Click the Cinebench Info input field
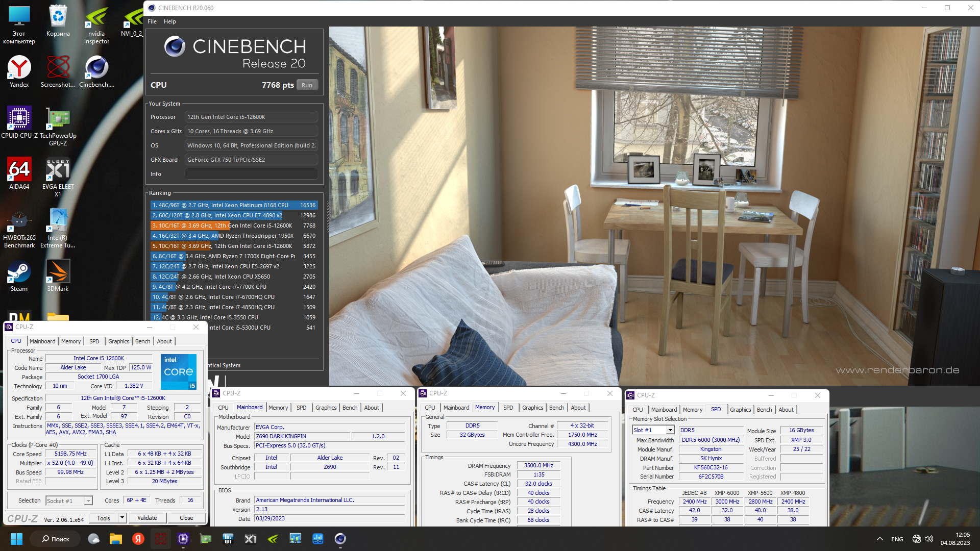 pos(251,174)
